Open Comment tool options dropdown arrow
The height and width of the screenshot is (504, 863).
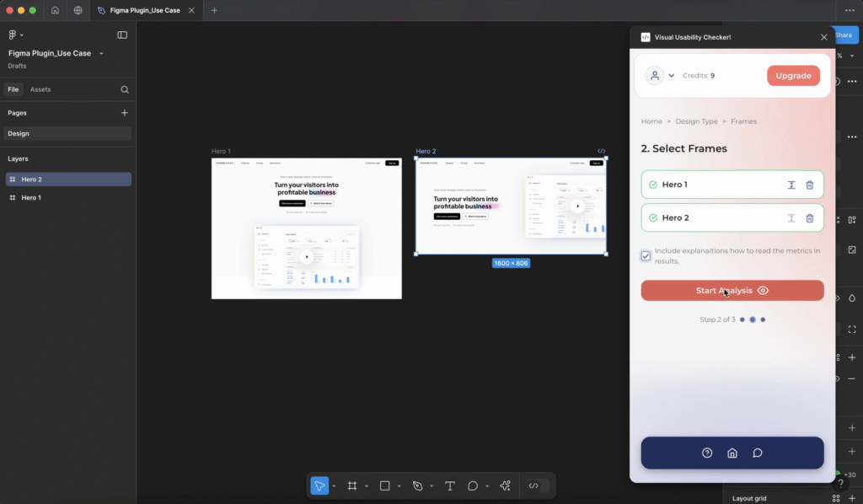(487, 486)
